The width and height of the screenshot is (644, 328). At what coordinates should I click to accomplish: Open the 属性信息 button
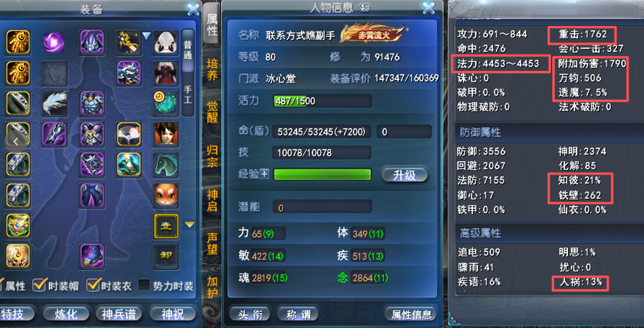pos(411,314)
